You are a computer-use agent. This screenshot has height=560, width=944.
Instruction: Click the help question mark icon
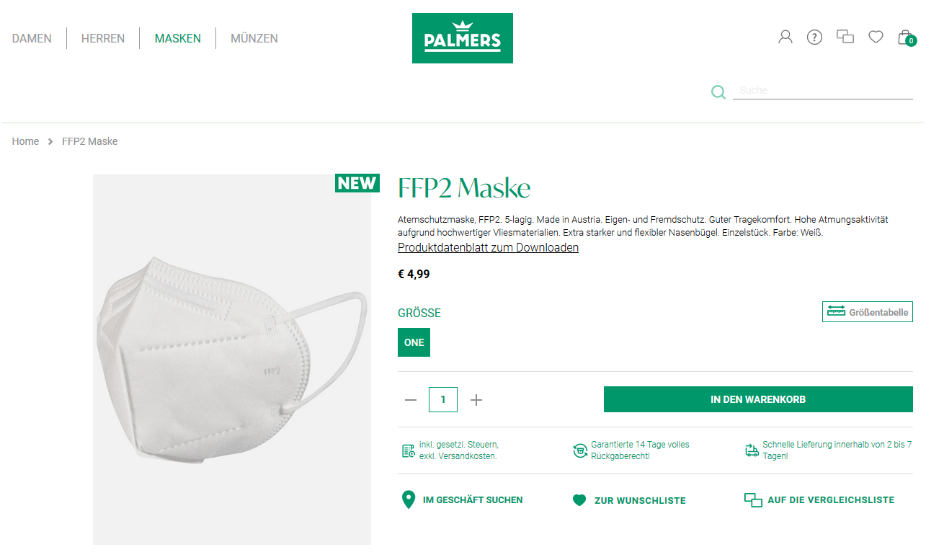click(814, 37)
